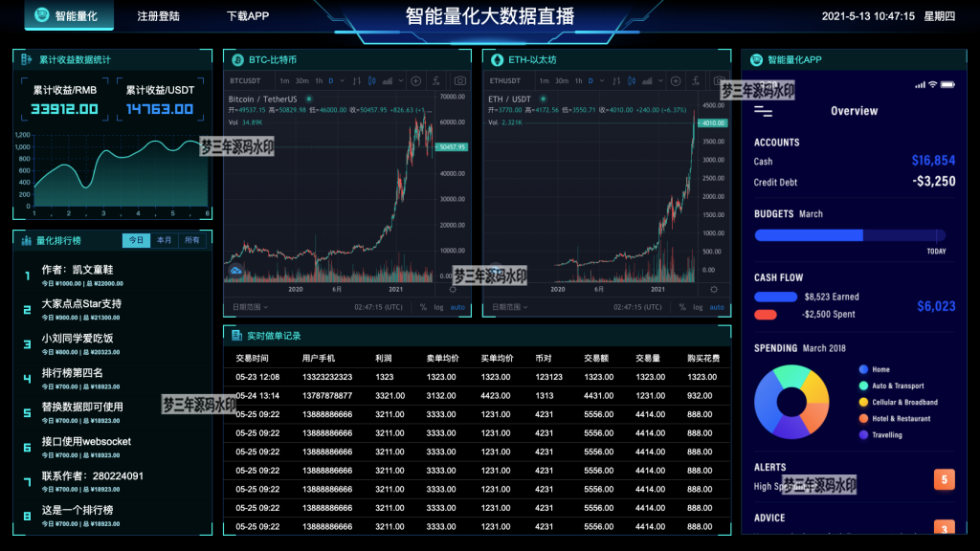Open the BTCUSDT symbol selector
Viewport: 980px width, 551px height.
[x=245, y=80]
